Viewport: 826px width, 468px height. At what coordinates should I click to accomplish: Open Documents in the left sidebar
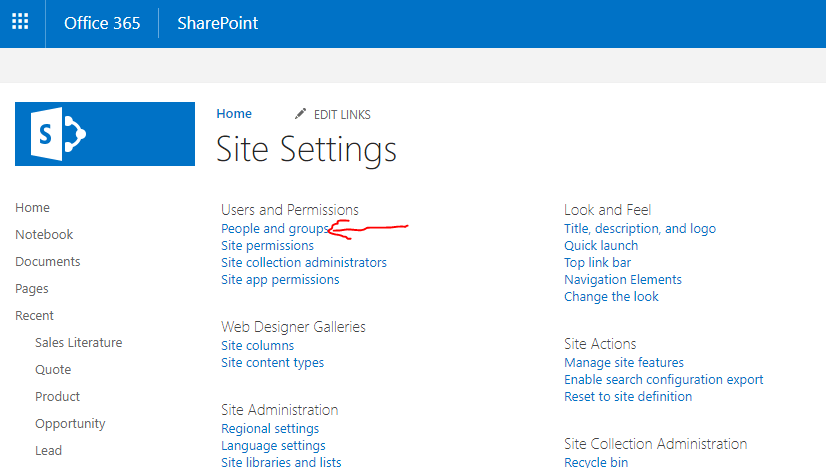point(47,261)
